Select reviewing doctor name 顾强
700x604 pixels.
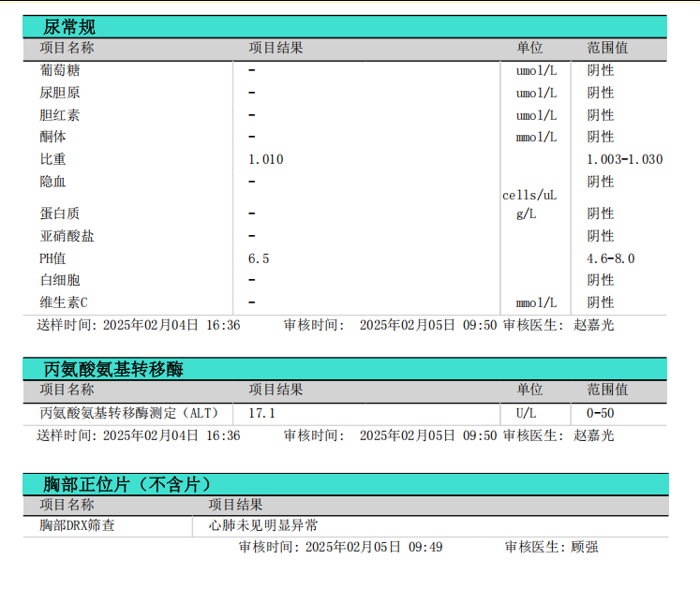click(585, 547)
